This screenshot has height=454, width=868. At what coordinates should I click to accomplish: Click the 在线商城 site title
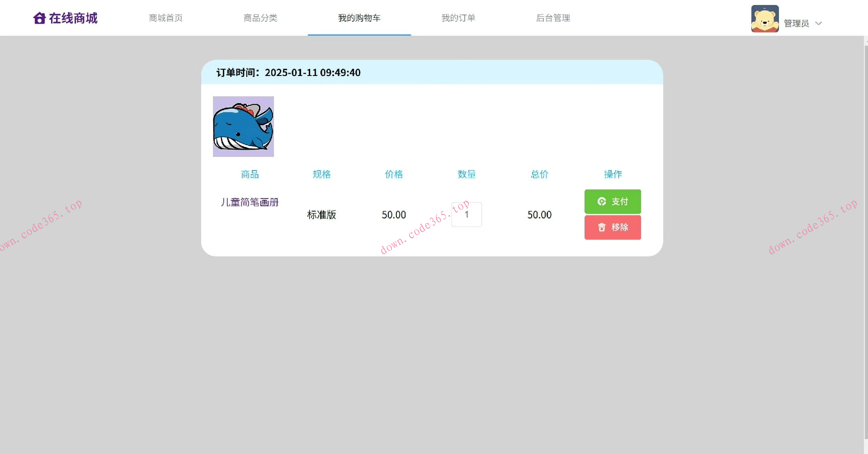[73, 18]
